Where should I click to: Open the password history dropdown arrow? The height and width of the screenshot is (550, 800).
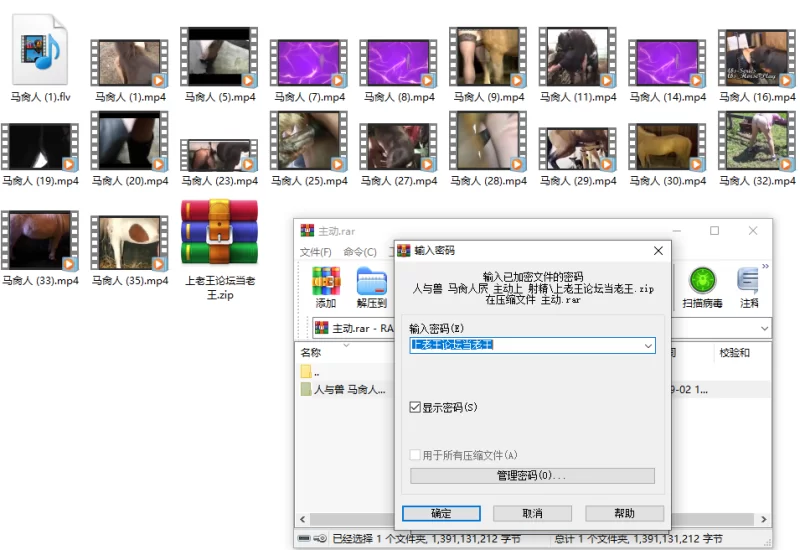pos(648,345)
